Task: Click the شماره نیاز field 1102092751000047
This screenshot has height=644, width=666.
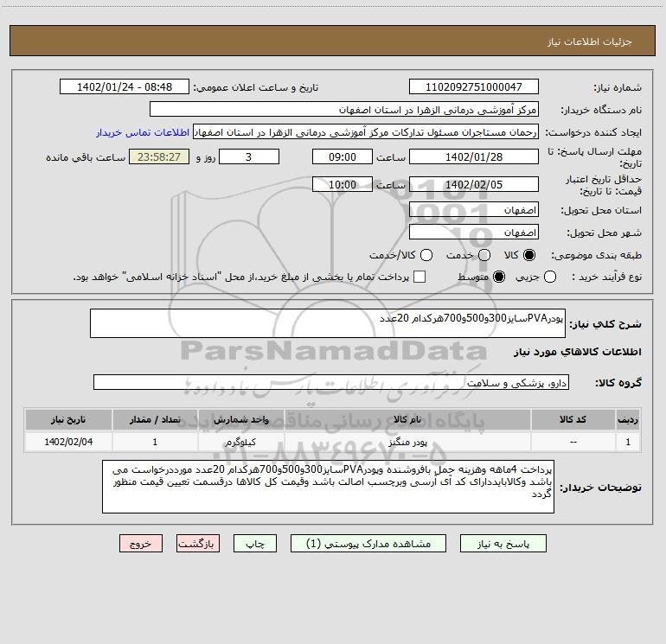Action: click(474, 87)
